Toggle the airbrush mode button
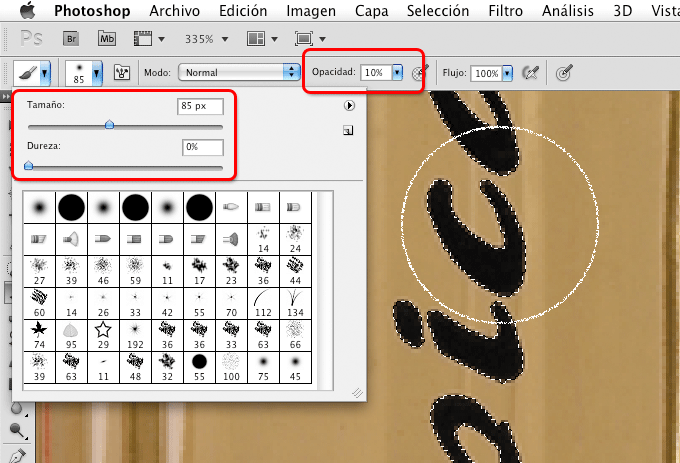 pyautogui.click(x=530, y=73)
